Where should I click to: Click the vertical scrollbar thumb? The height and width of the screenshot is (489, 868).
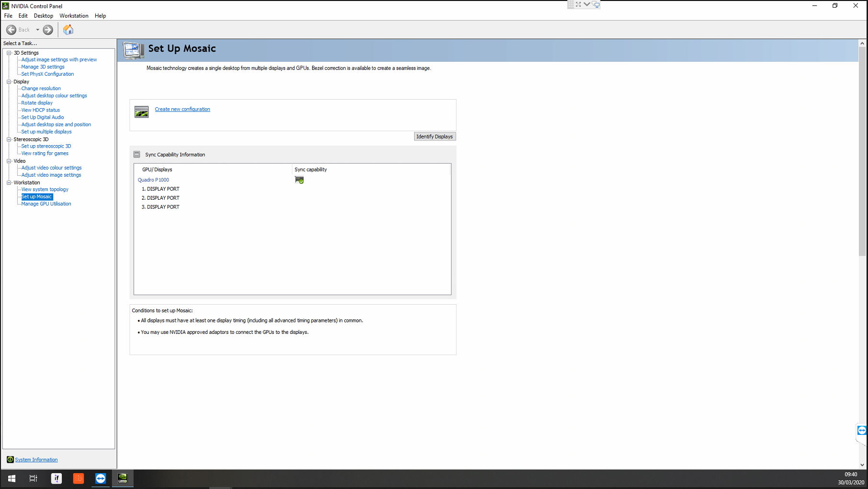coord(862,151)
